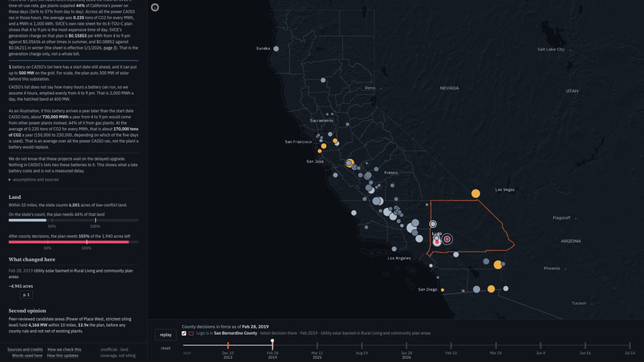
Task: Click the ringed red dot east of Lugo
Action: [447, 239]
